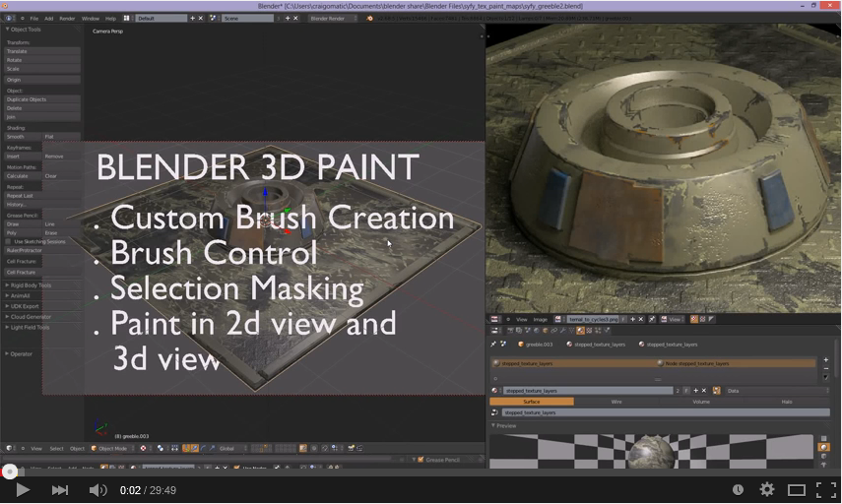
Task: Expand the Cloud Generator panel
Action: (31, 317)
